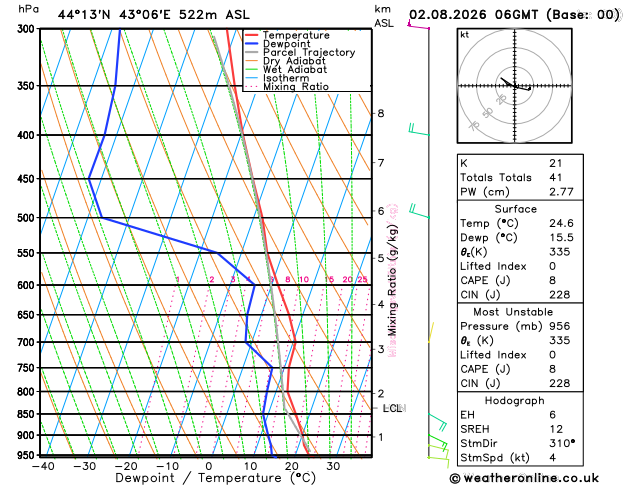629x486 pixels.
Task: Click the 'PW (cm)' value 2.77
Action: (561, 192)
